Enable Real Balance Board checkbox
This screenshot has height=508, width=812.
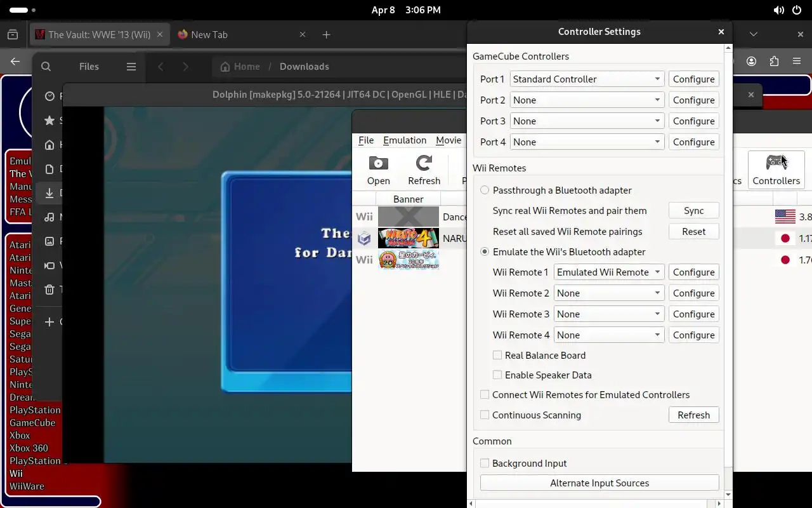tap(497, 355)
